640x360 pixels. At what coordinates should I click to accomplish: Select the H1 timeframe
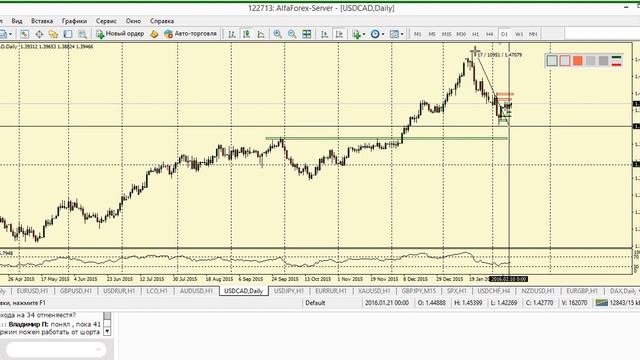tap(476, 34)
